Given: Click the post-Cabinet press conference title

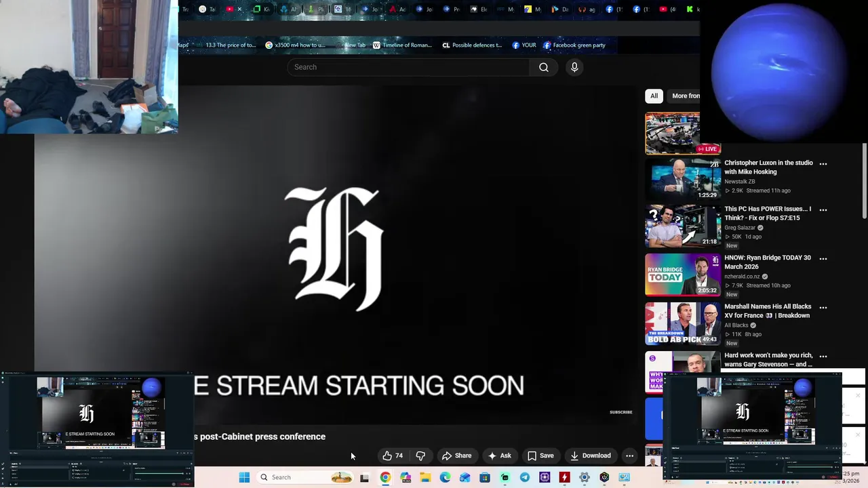Looking at the screenshot, I should (260, 436).
